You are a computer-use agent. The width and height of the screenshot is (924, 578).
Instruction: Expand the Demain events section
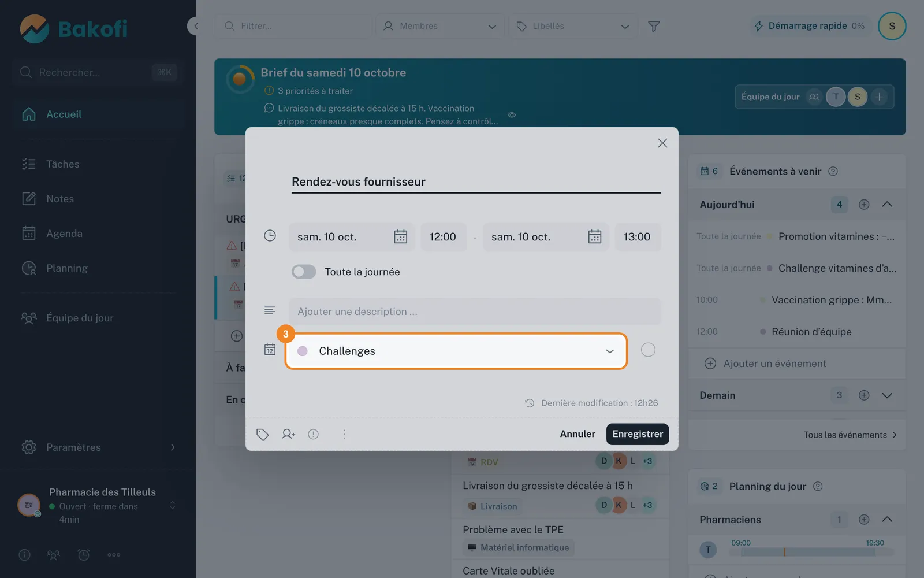pos(887,395)
